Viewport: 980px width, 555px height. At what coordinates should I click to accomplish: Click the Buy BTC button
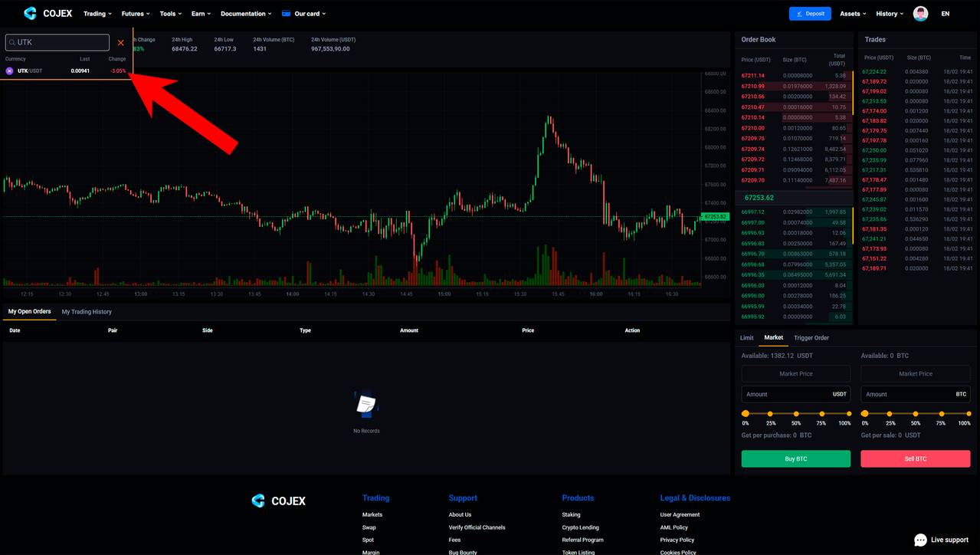[x=796, y=458]
